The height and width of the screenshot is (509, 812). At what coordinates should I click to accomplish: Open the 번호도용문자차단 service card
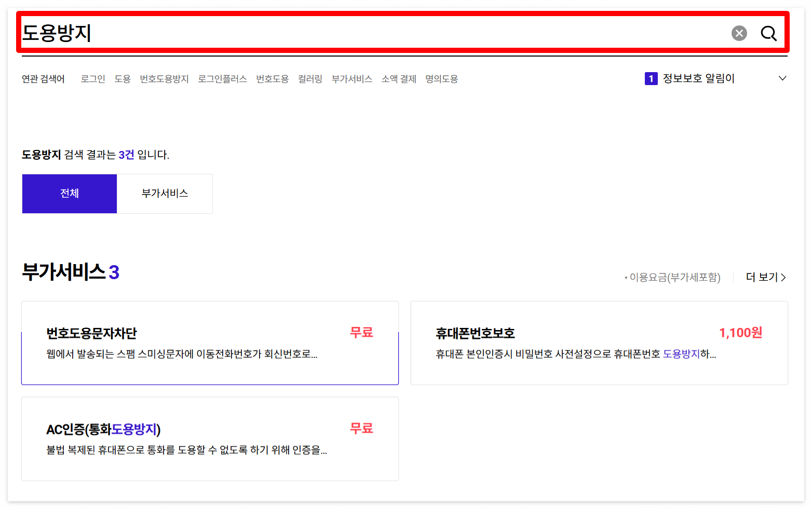coord(210,342)
